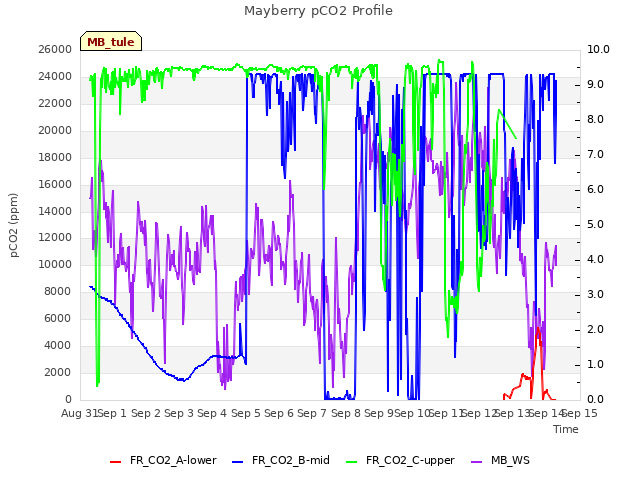Click the Sep 15 date tick label
This screenshot has width=640, height=480.
pyautogui.click(x=580, y=413)
